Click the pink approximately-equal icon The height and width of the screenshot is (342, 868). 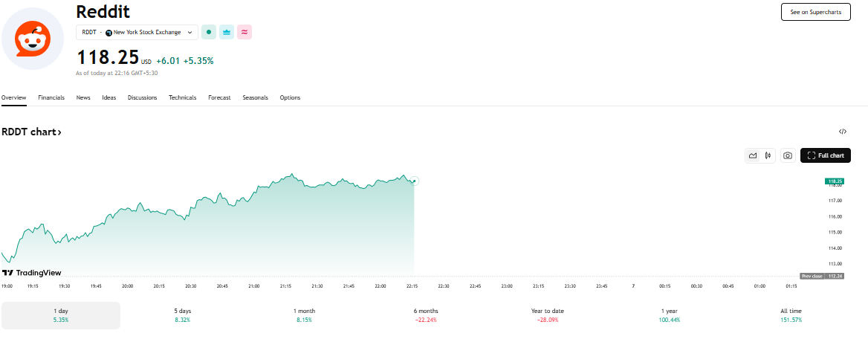244,32
